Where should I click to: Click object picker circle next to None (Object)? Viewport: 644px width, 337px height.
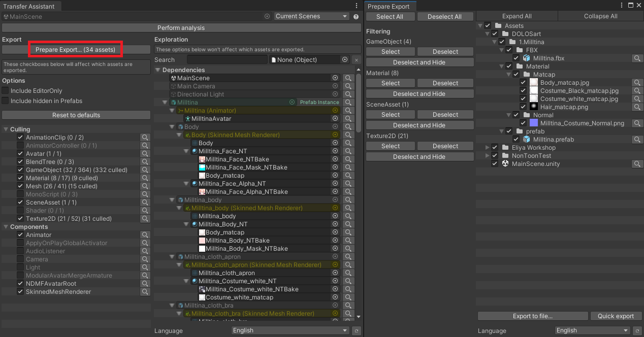click(345, 60)
